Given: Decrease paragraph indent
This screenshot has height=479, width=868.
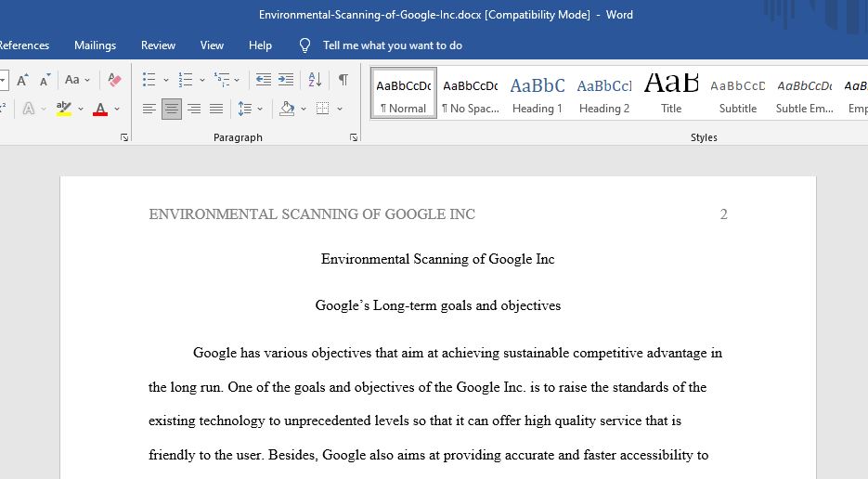Looking at the screenshot, I should [x=264, y=80].
